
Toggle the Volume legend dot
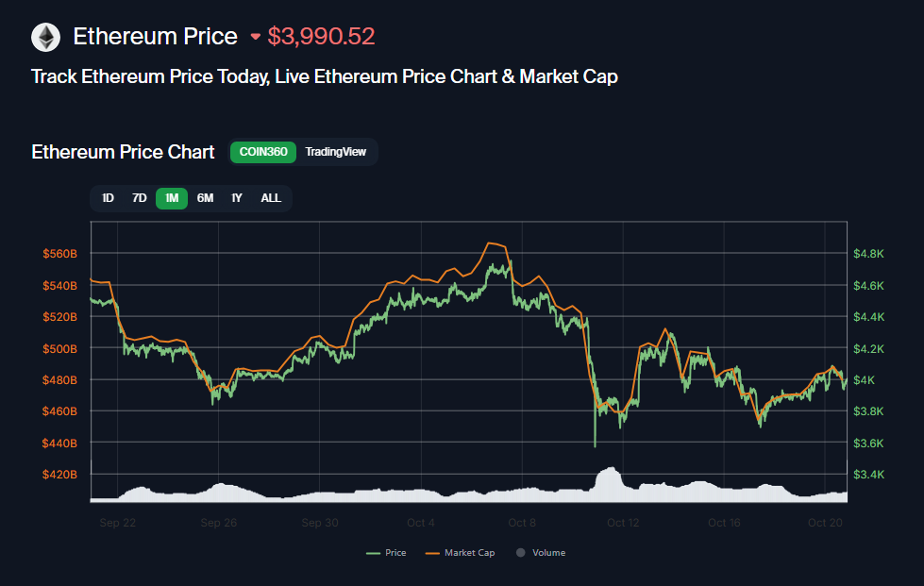tap(519, 553)
